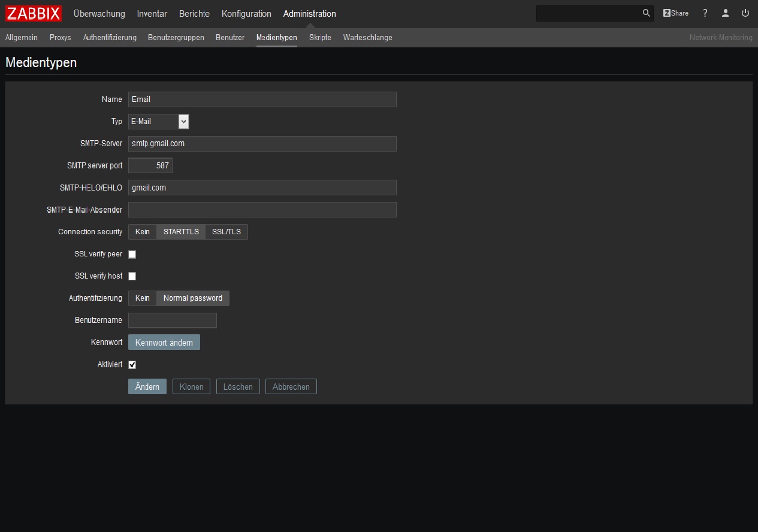Open the Zabbix Share link
758x532 pixels.
675,13
